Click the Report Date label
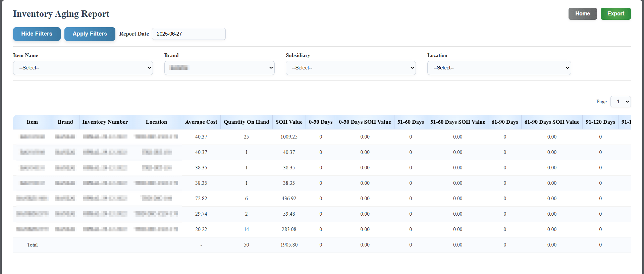644x274 pixels. click(134, 34)
